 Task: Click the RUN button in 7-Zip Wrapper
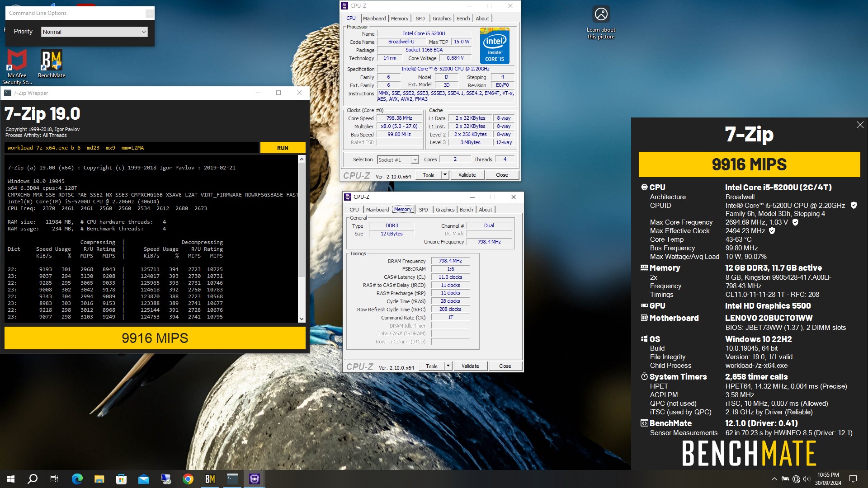[283, 148]
